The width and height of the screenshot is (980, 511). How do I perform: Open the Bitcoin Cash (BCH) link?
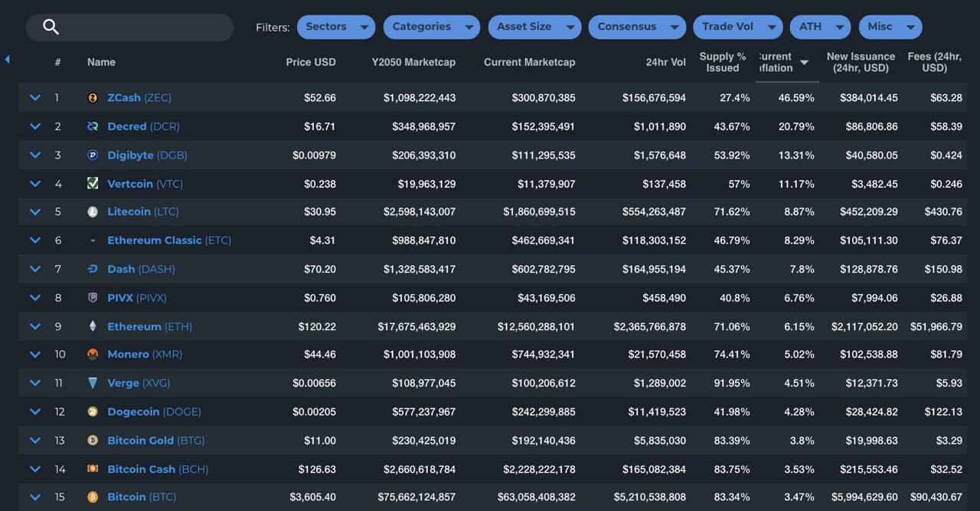point(158,469)
